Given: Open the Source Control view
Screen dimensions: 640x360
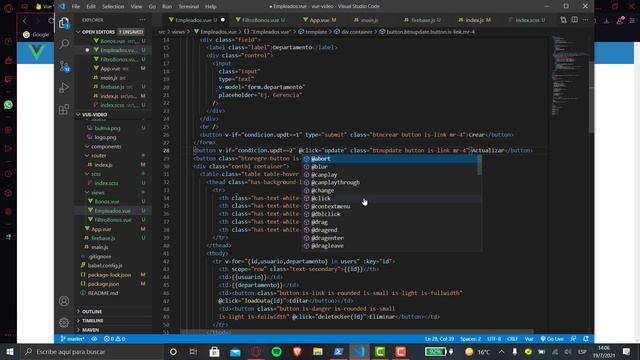Looking at the screenshot, I should tap(64, 66).
